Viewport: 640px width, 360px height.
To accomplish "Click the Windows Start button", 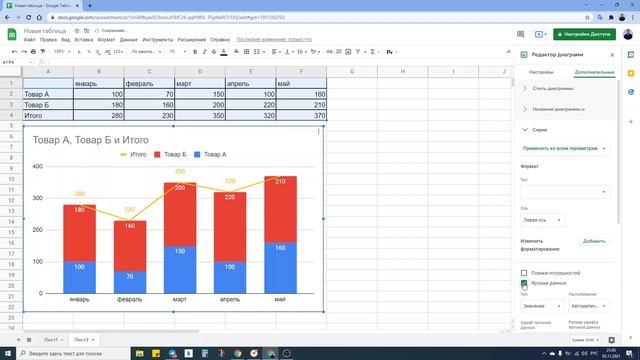I will click(8, 353).
